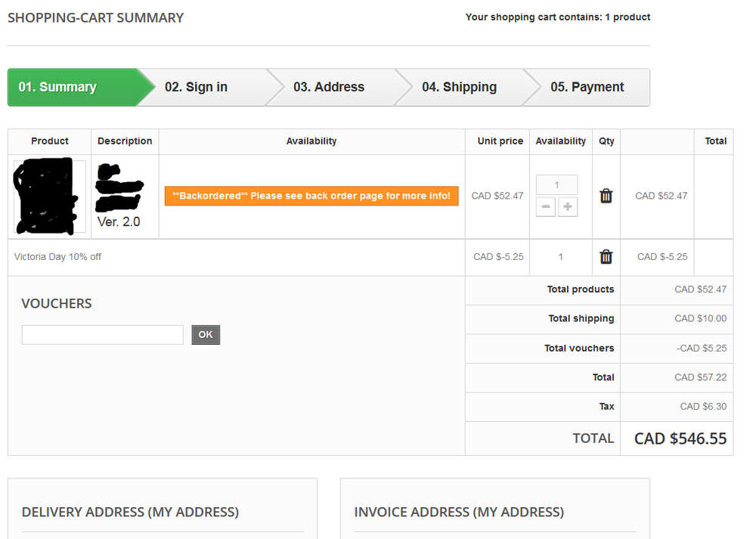Remove the Victoria Day 10% off voucher
This screenshot has height=539, width=756.
(x=606, y=257)
